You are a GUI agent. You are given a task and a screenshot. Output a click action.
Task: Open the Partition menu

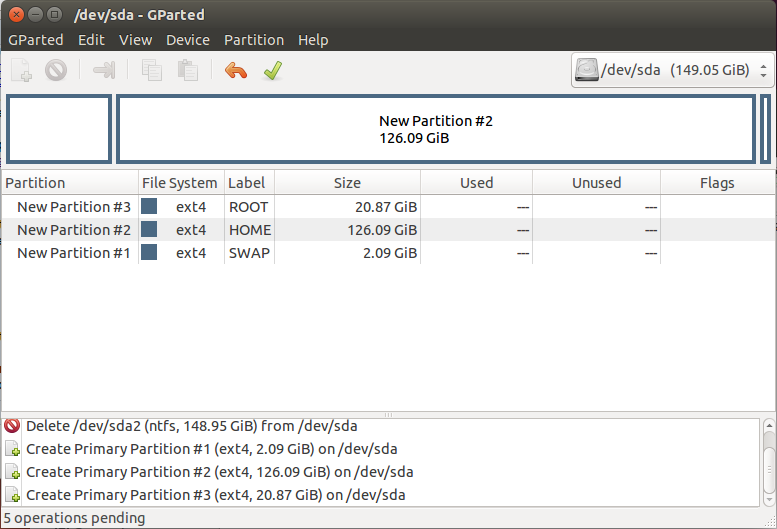[254, 40]
